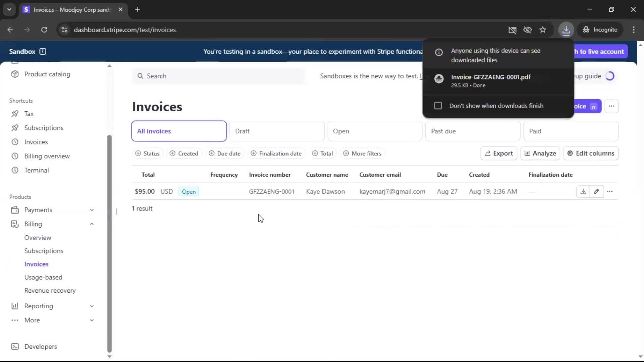This screenshot has width=644, height=362.
Task: Switch to the Draft invoices tab
Action: click(x=277, y=131)
